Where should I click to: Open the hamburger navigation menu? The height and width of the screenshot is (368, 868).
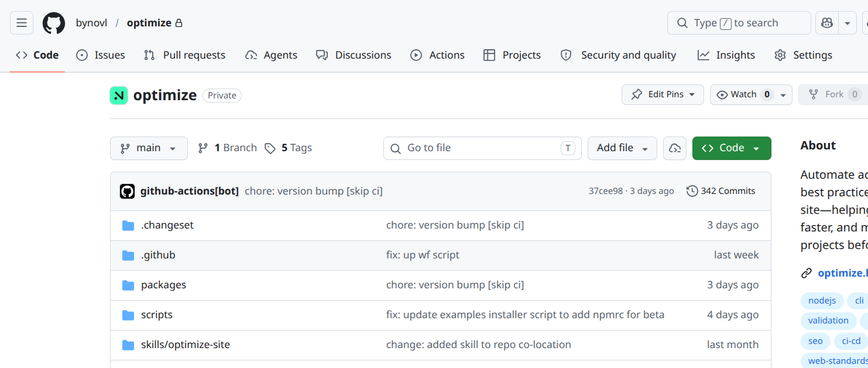(22, 23)
